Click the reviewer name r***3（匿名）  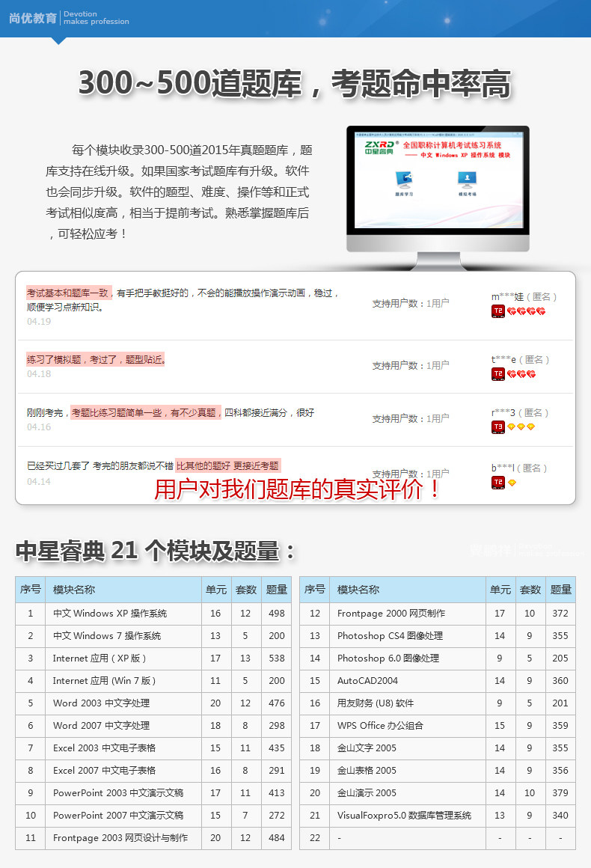[x=520, y=412]
